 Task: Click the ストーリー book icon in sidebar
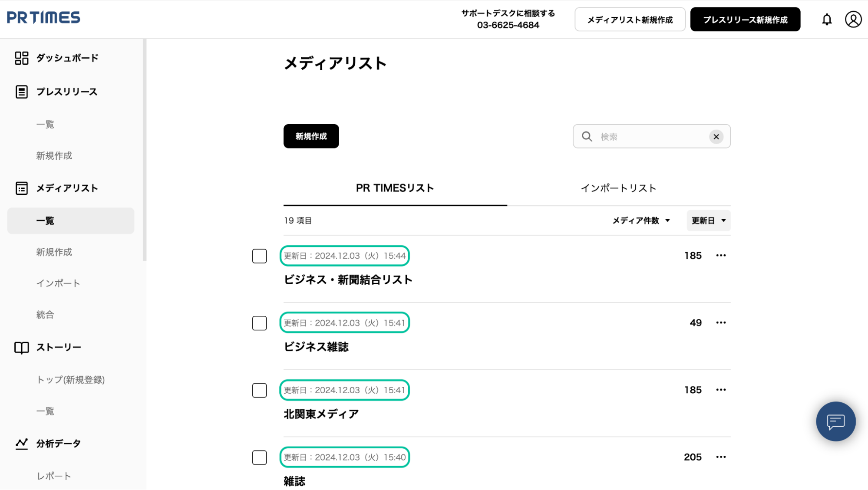click(x=21, y=348)
